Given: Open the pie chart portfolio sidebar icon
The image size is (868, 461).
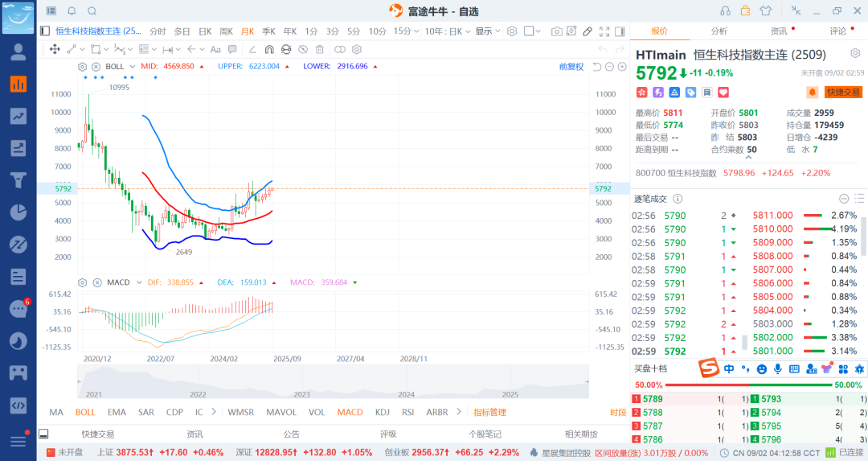Looking at the screenshot, I should pyautogui.click(x=18, y=212).
